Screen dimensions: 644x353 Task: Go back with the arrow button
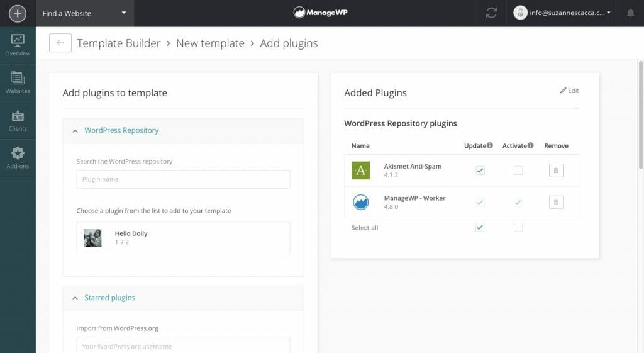[x=60, y=43]
